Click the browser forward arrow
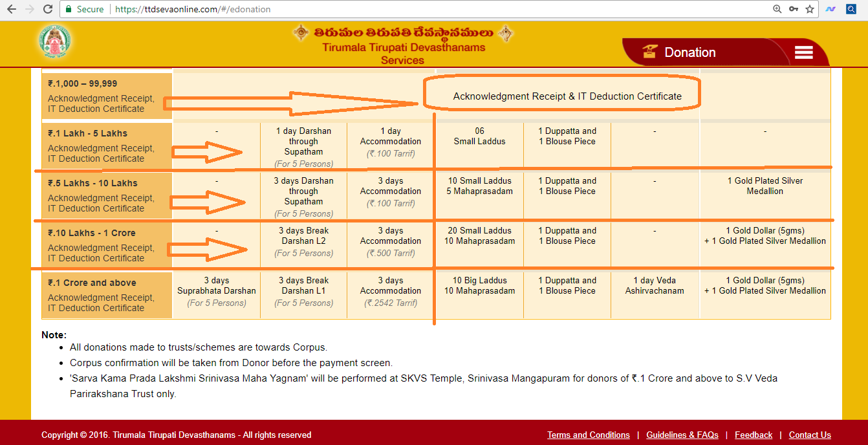This screenshot has height=445, width=868. [30, 10]
